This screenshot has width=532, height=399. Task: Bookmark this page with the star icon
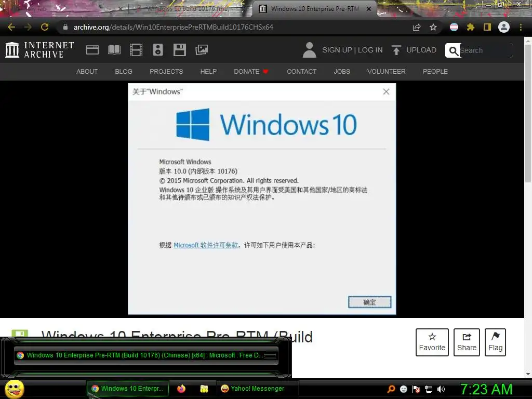pos(433,27)
